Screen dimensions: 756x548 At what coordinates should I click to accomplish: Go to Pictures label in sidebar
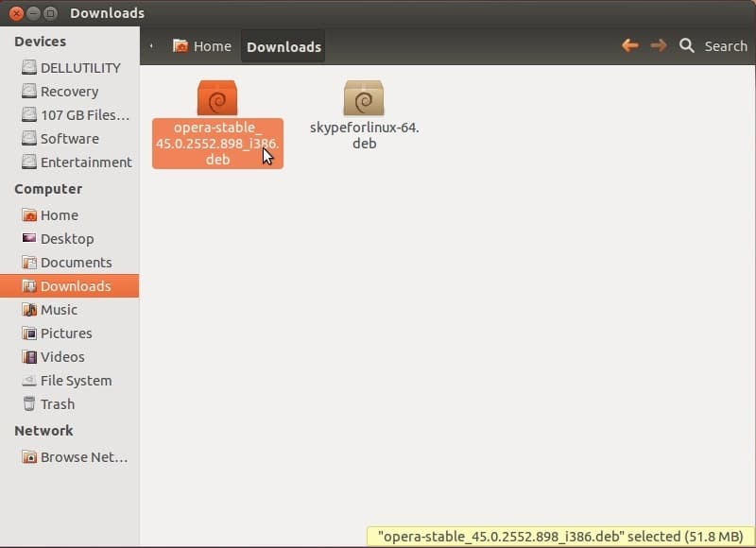point(66,333)
